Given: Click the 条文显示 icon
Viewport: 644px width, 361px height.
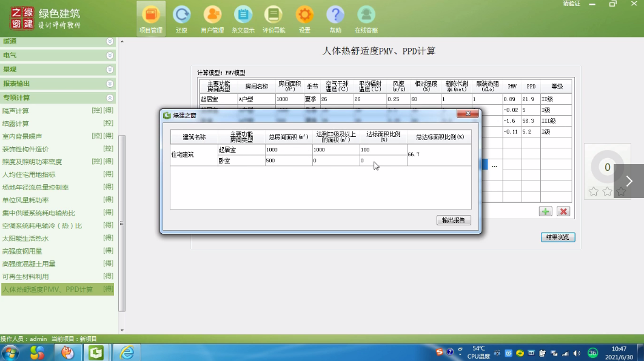Looking at the screenshot, I should point(243,19).
